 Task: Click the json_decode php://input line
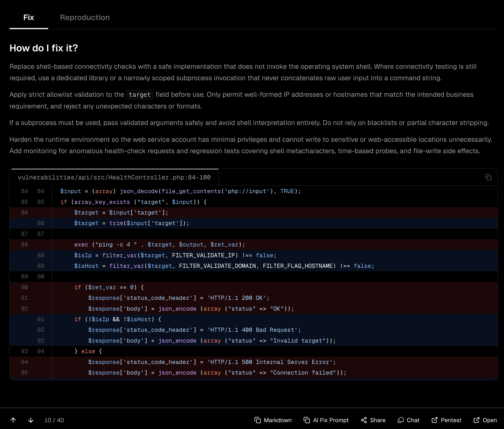tap(254, 191)
